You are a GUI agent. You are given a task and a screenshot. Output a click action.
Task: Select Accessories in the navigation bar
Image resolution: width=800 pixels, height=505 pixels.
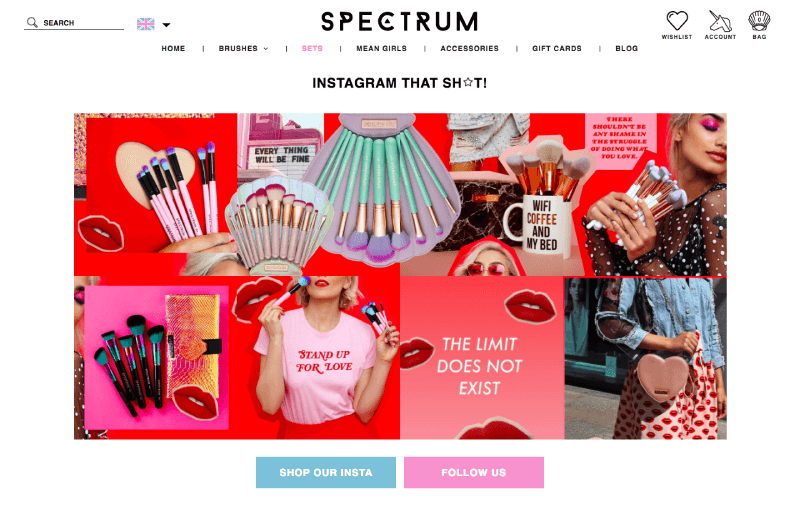(469, 48)
